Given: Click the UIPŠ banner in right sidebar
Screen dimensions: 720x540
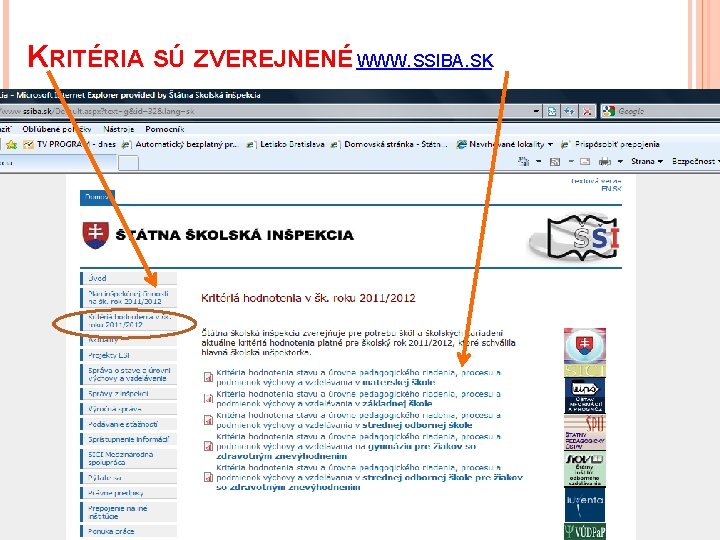Looking at the screenshot, I should pos(585,395).
